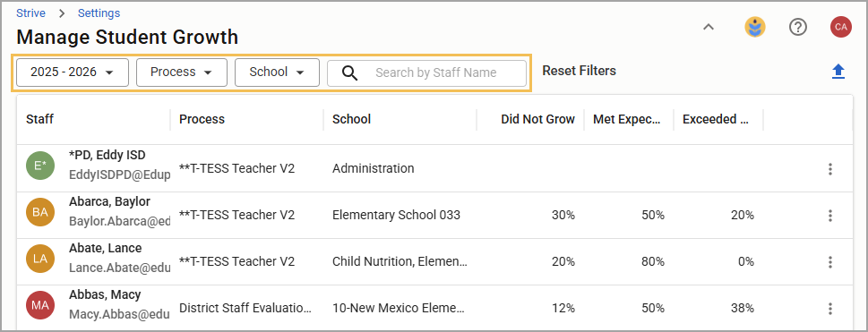Click Baylor Abarca's **T-TESS Teacher V2 cell

click(236, 215)
